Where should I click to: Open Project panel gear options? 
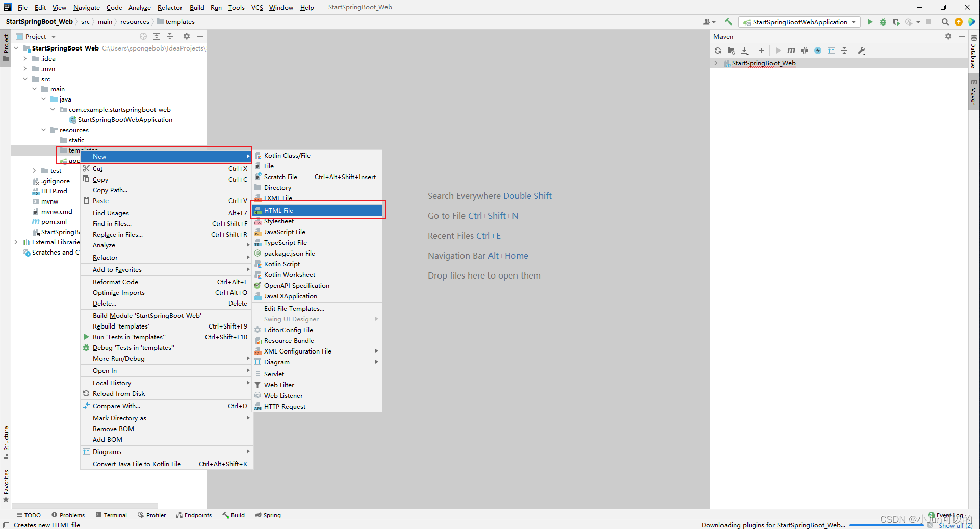point(187,36)
